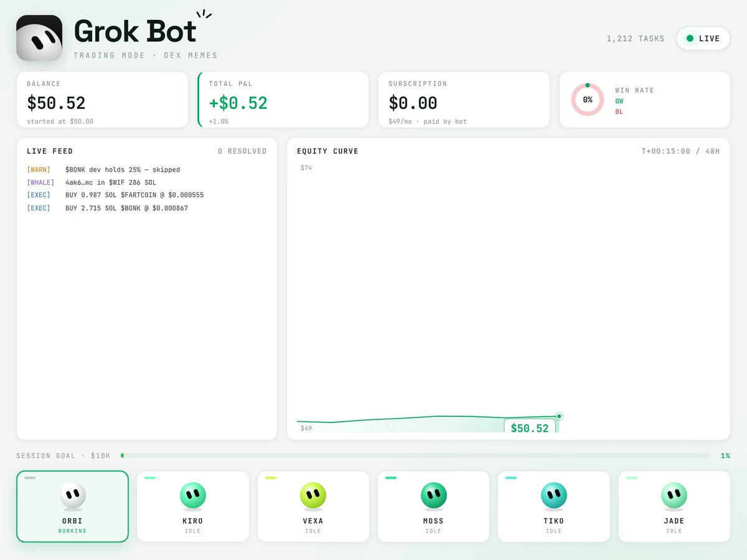This screenshot has width=747, height=560.
Task: Click the BUY 2.715 SOL $BONK entry
Action: [x=107, y=208]
